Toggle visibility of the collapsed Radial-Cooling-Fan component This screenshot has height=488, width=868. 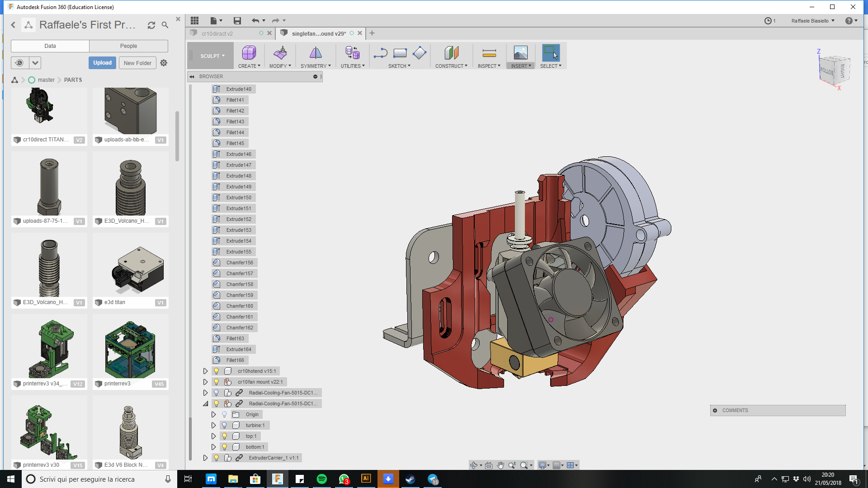[217, 393]
